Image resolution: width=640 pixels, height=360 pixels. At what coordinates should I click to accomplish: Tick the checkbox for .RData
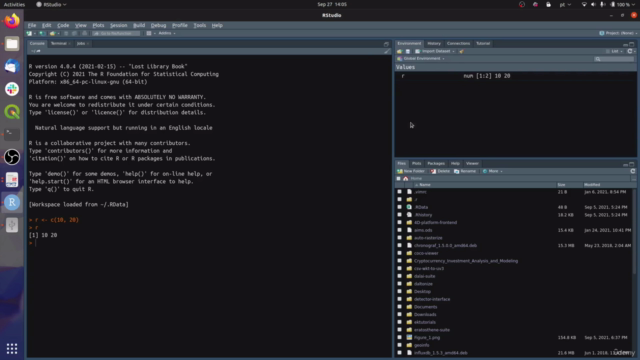(x=400, y=207)
